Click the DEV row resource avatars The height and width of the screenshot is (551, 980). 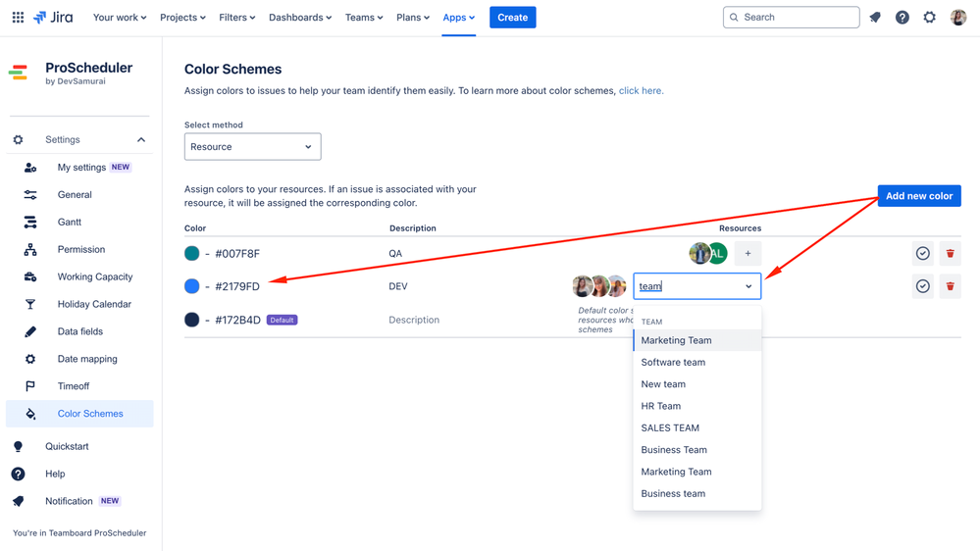coord(598,286)
